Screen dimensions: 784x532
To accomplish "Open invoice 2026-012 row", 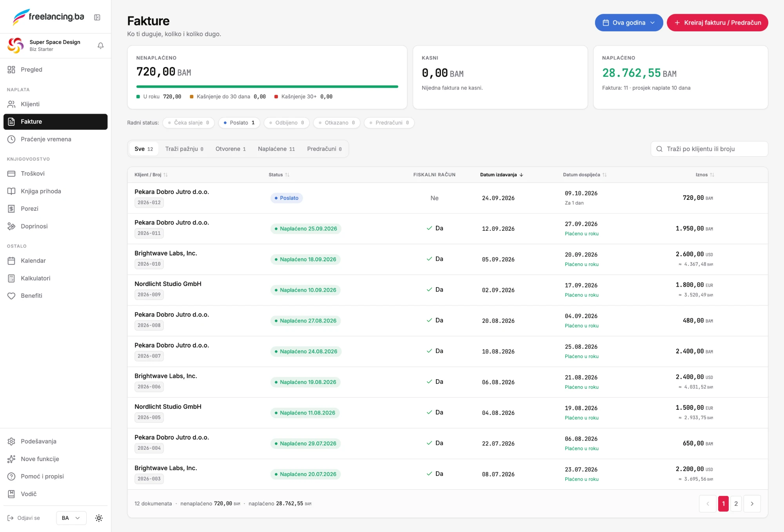I will click(447, 198).
